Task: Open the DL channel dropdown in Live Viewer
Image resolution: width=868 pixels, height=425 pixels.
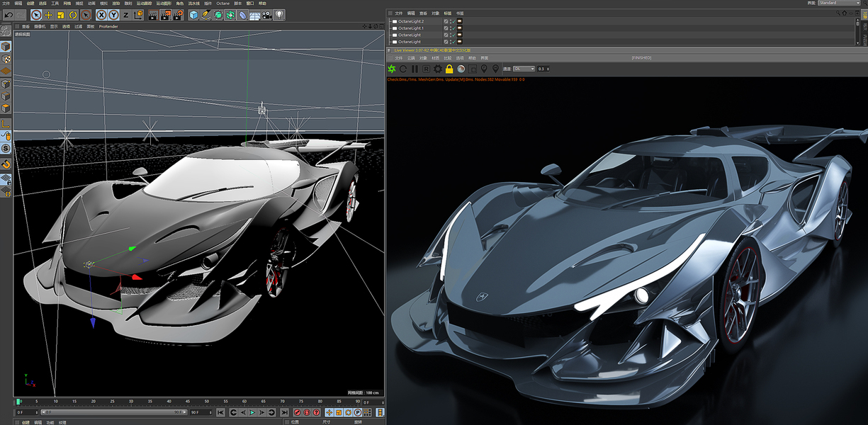Action: 524,69
